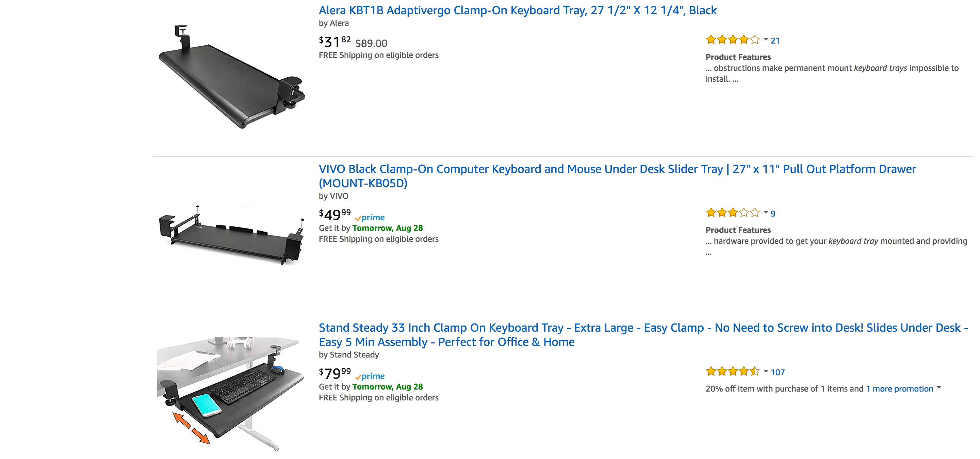This screenshot has width=980, height=459.
Task: Click the Prime badge on Stand Steady listing
Action: pyautogui.click(x=370, y=376)
